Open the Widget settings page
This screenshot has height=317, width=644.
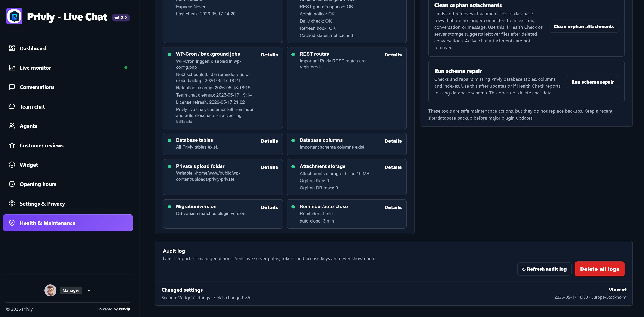[68, 165]
